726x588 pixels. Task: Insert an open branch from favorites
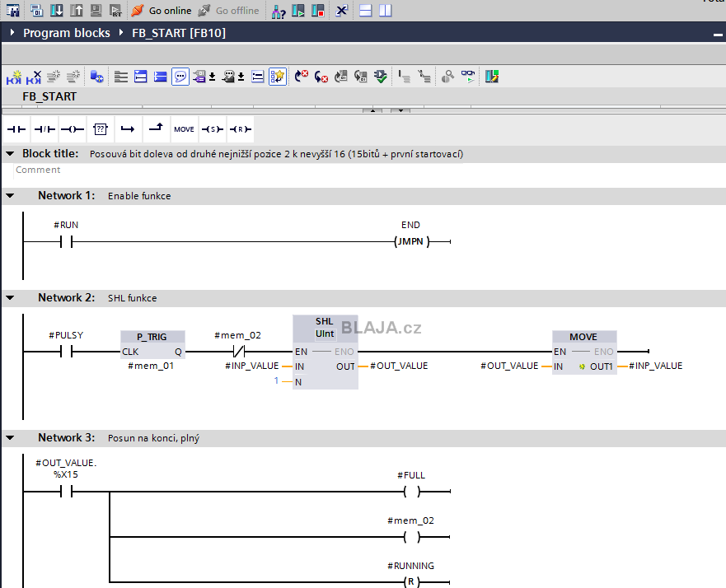tap(128, 129)
